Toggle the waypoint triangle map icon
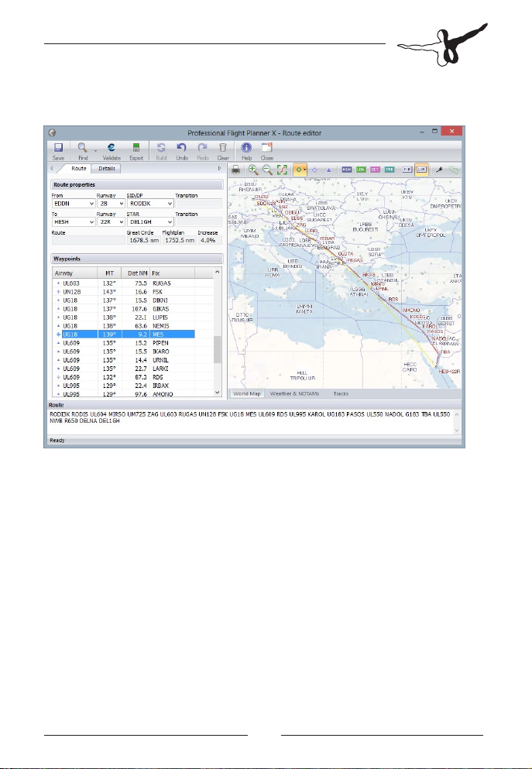532x769 pixels. 328,170
